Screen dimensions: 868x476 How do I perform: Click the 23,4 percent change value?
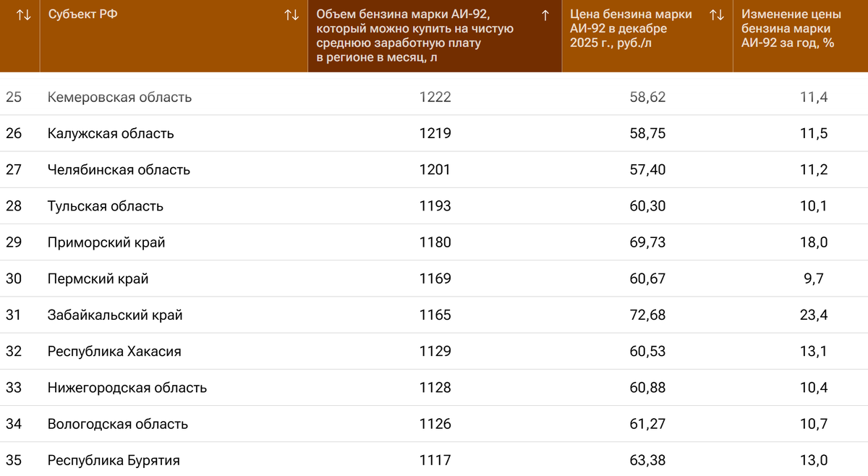pos(814,315)
